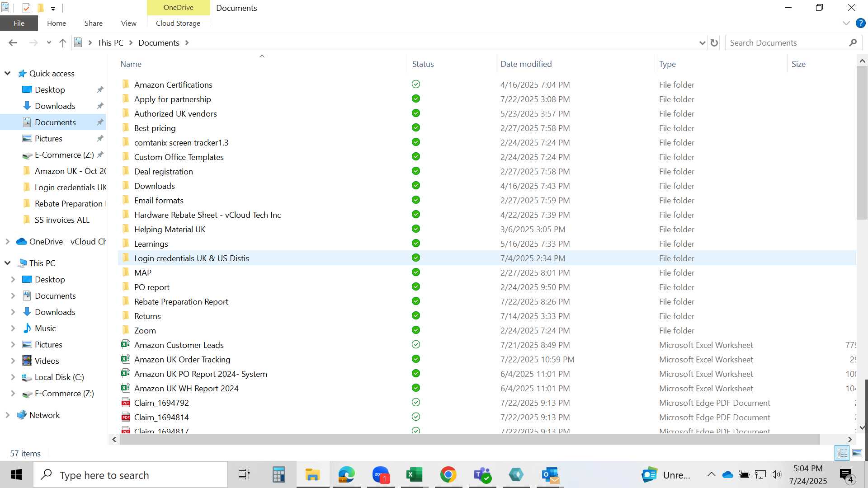Open the Cloud Storage ribbon tab
The width and height of the screenshot is (868, 488).
[178, 23]
